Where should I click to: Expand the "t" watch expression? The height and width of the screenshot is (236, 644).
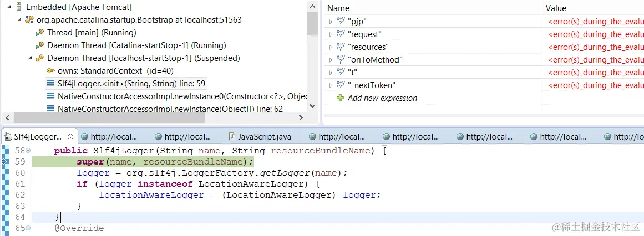pos(331,72)
